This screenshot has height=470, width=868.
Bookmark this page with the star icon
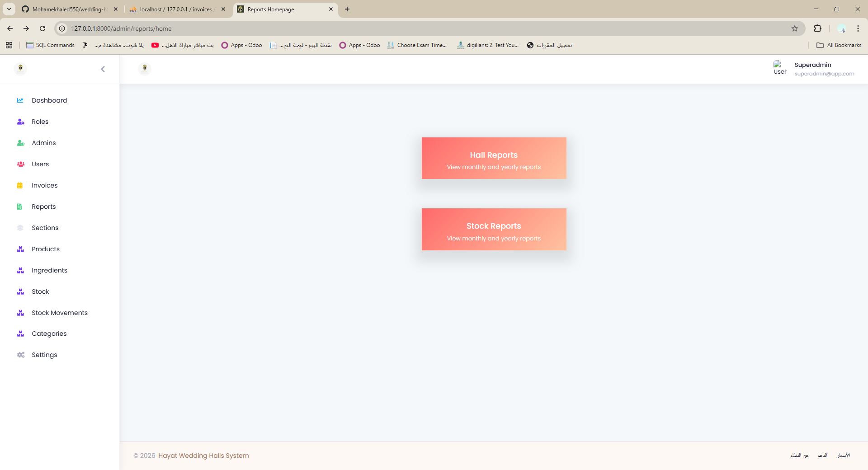click(x=795, y=28)
